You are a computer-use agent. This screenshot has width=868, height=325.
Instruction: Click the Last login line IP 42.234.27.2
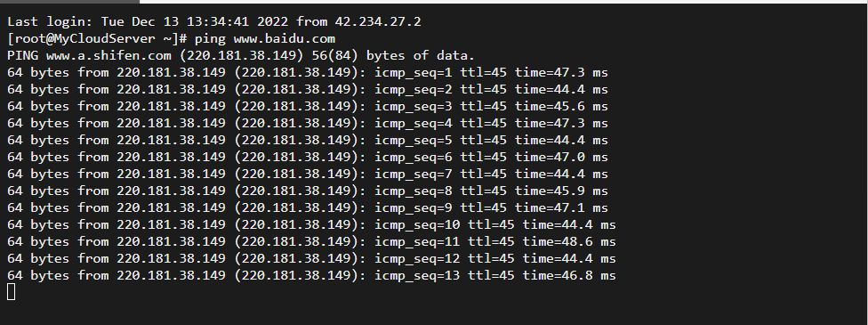pos(378,21)
